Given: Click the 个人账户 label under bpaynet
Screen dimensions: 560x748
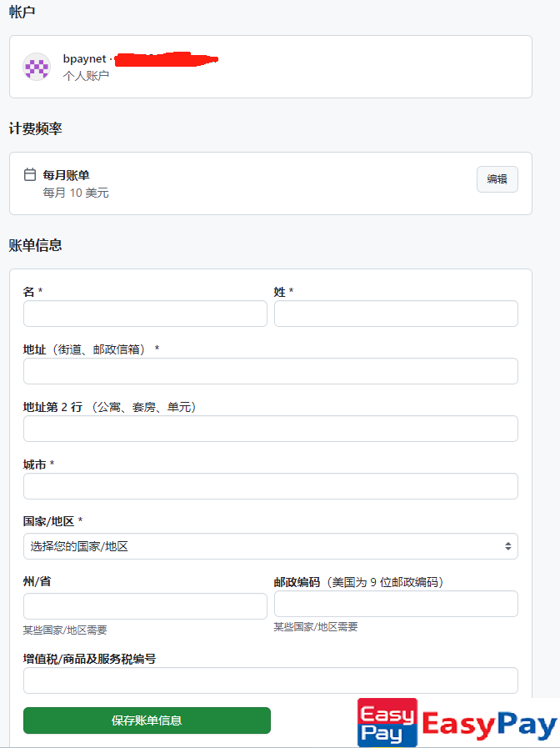Looking at the screenshot, I should coord(86,75).
